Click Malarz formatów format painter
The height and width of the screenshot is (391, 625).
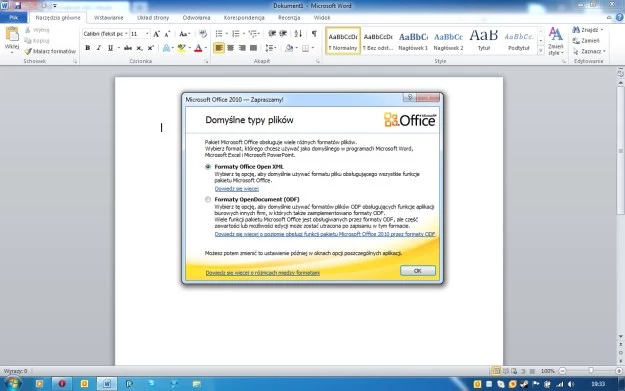click(x=50, y=51)
